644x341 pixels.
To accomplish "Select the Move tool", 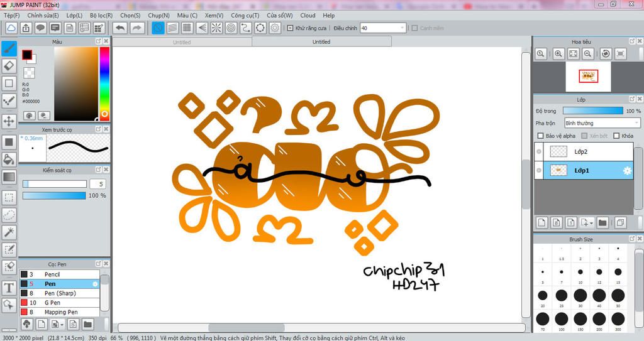I will click(9, 121).
